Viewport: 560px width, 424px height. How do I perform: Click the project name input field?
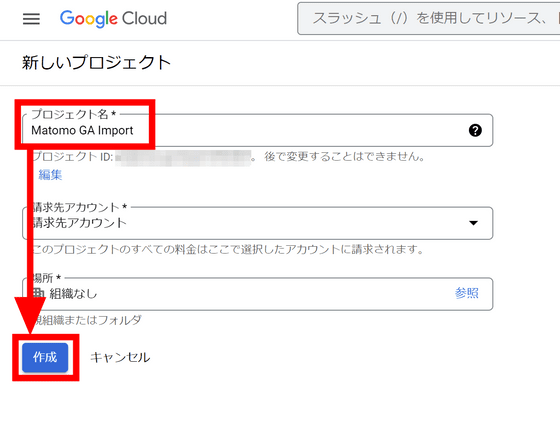click(x=258, y=130)
